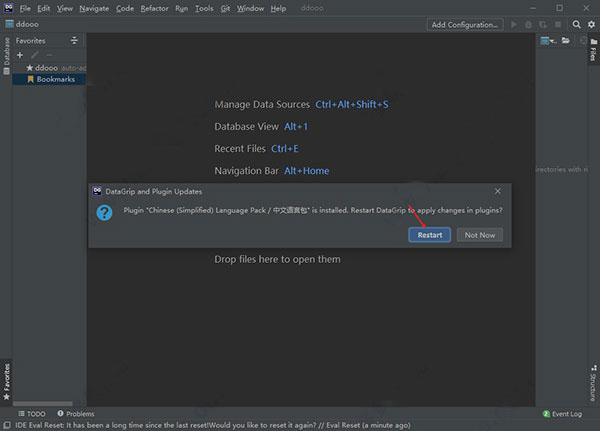Open the Git menu
This screenshot has width=600, height=431.
pyautogui.click(x=225, y=8)
